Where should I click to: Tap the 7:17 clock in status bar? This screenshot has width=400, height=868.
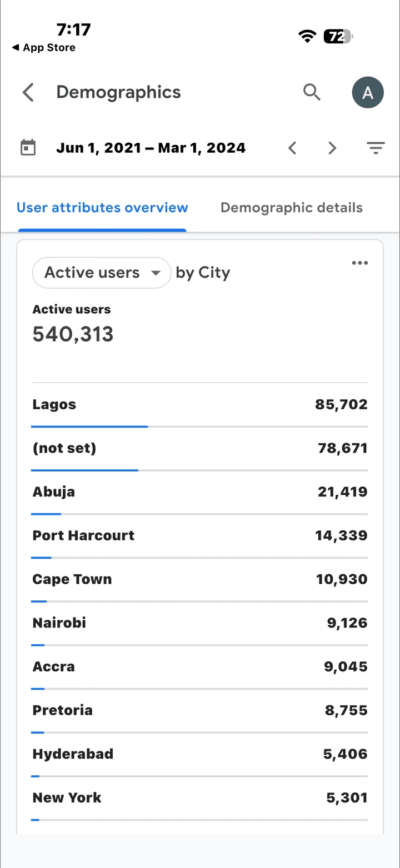[x=73, y=29]
